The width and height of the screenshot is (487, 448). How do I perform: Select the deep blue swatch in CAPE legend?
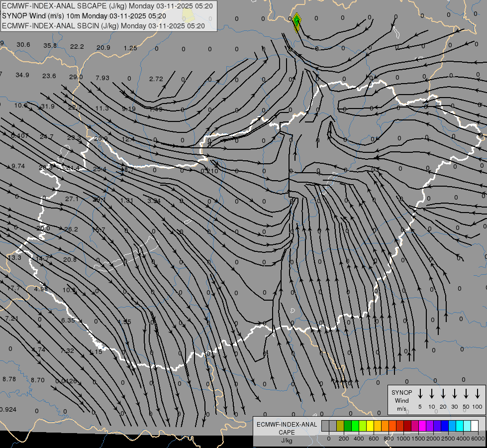point(444,426)
